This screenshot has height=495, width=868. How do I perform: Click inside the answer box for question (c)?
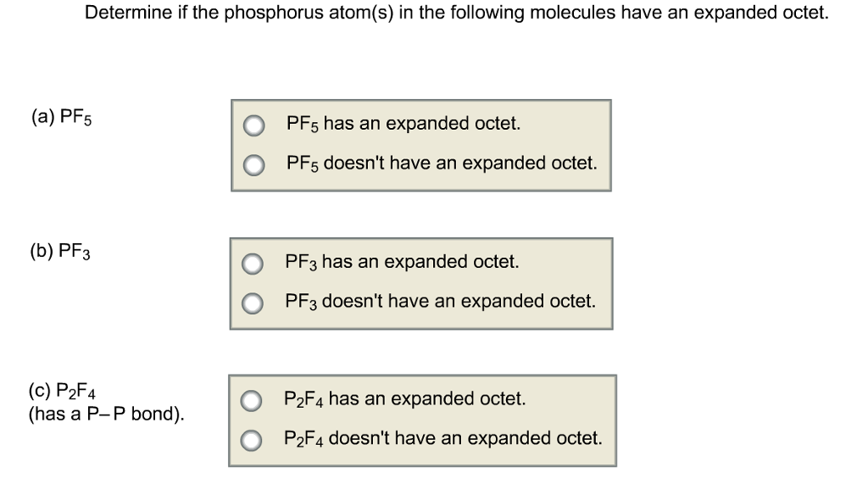424,420
